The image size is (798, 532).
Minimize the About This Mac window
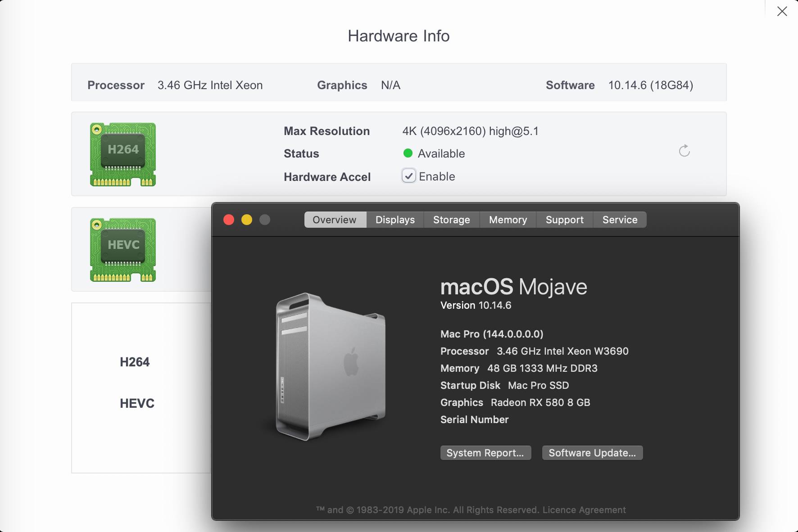point(247,220)
